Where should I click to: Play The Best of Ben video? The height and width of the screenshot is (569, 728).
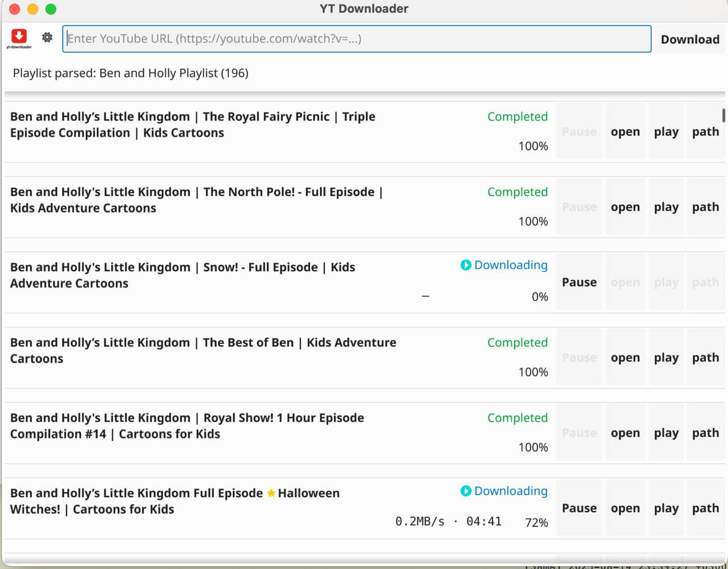[x=666, y=358]
